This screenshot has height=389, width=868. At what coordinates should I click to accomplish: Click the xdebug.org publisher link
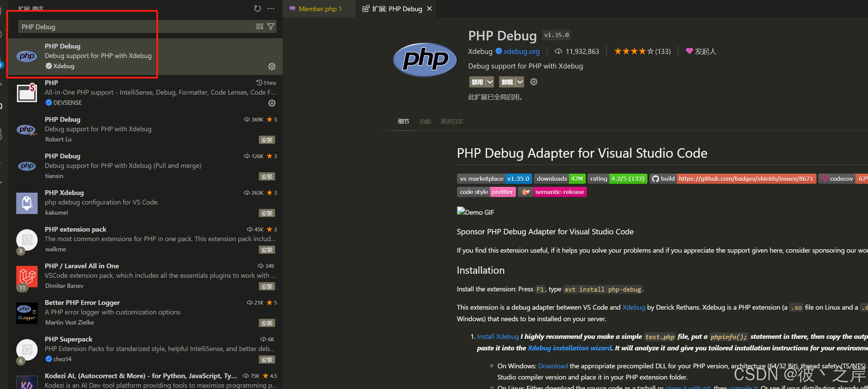(x=522, y=51)
